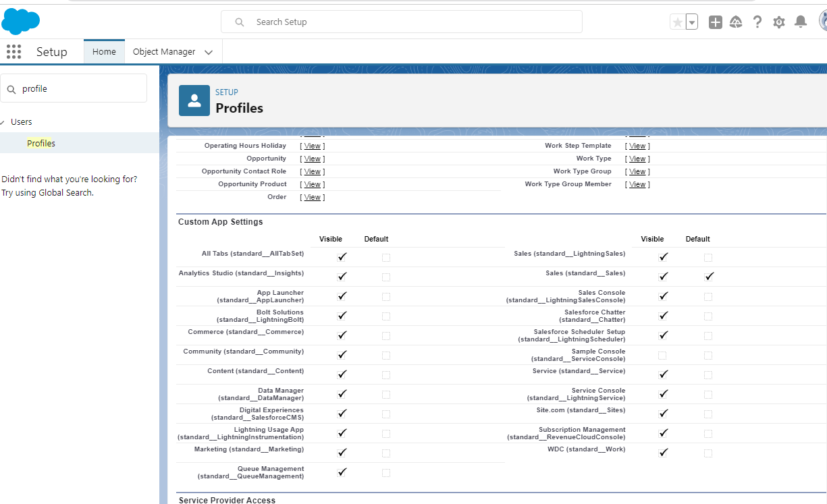Toggle Visible checkbox for App Launcher app
Viewport: 827px width, 504px height.
342,296
